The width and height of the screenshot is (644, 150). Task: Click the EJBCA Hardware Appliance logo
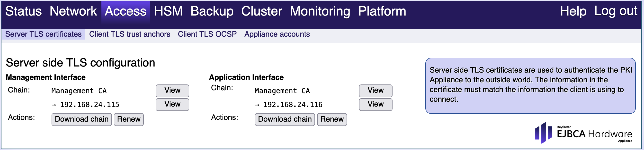click(x=583, y=133)
